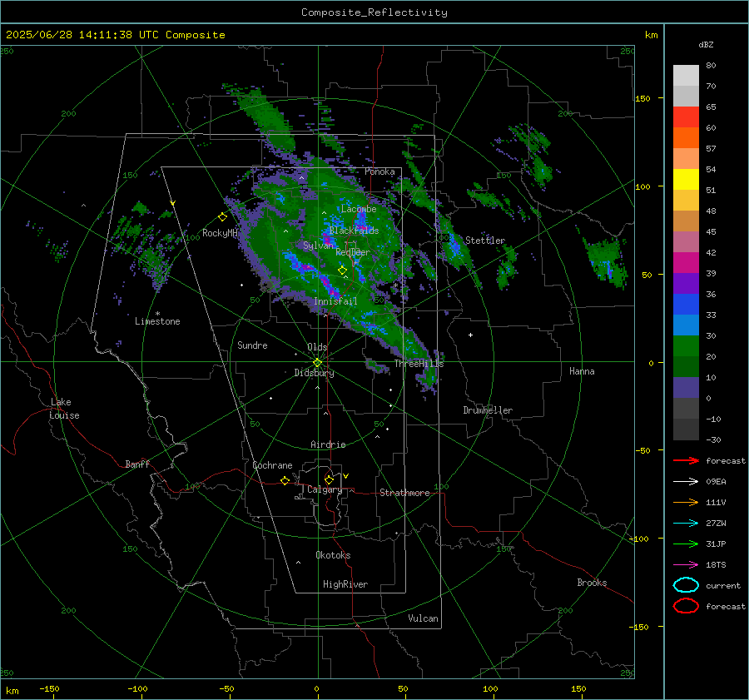The image size is (749, 700).
Task: Click the Blackfalds town label
Action: pyautogui.click(x=354, y=231)
